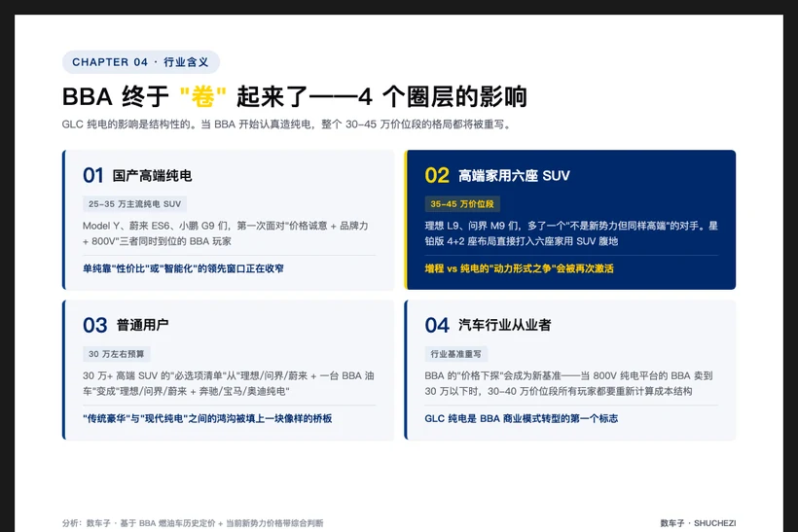Viewport: 798px width, 532px height.
Task: Click the card heading '普通用户'
Action: point(143,325)
